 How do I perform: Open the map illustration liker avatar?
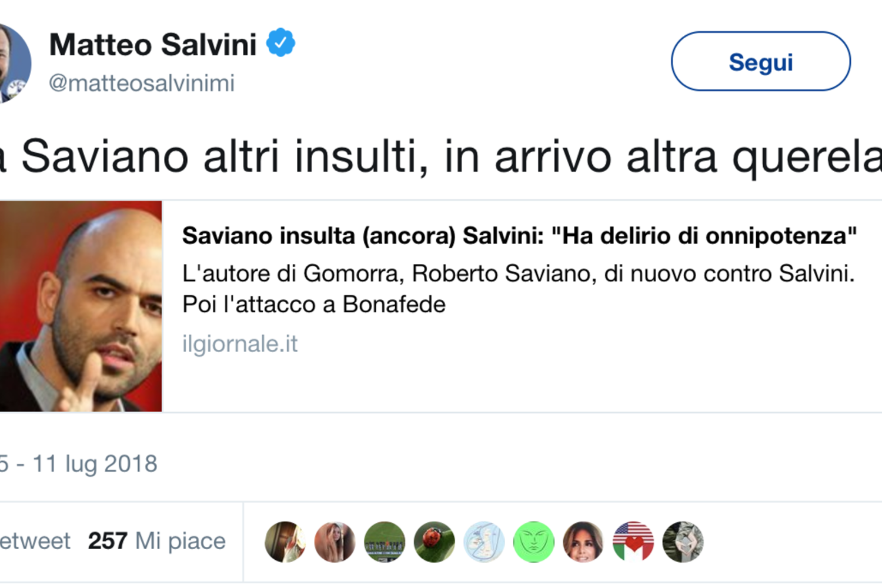484,542
